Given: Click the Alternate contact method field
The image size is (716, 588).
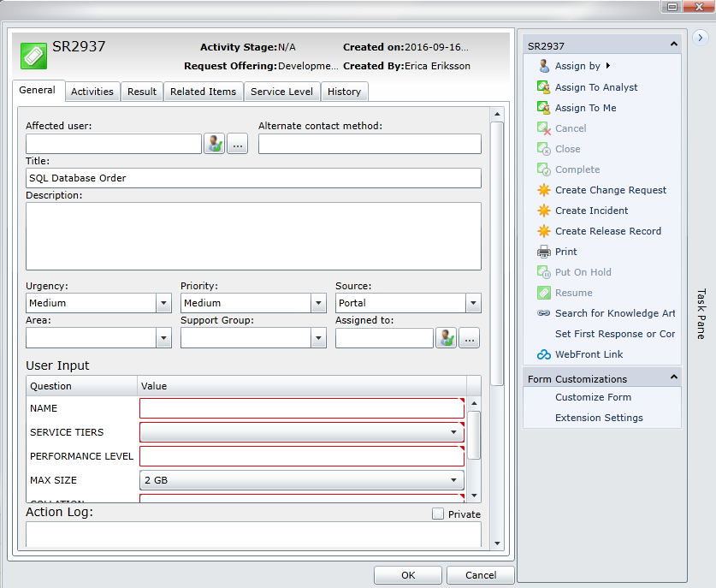Looking at the screenshot, I should [370, 144].
